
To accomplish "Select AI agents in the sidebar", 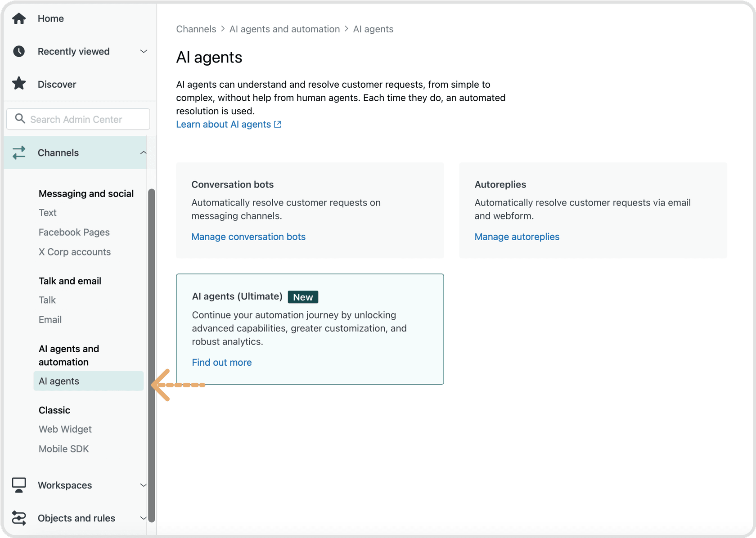I will tap(59, 381).
